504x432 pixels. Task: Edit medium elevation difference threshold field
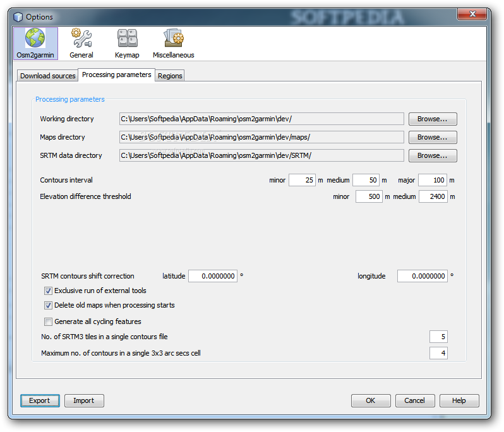pos(433,196)
